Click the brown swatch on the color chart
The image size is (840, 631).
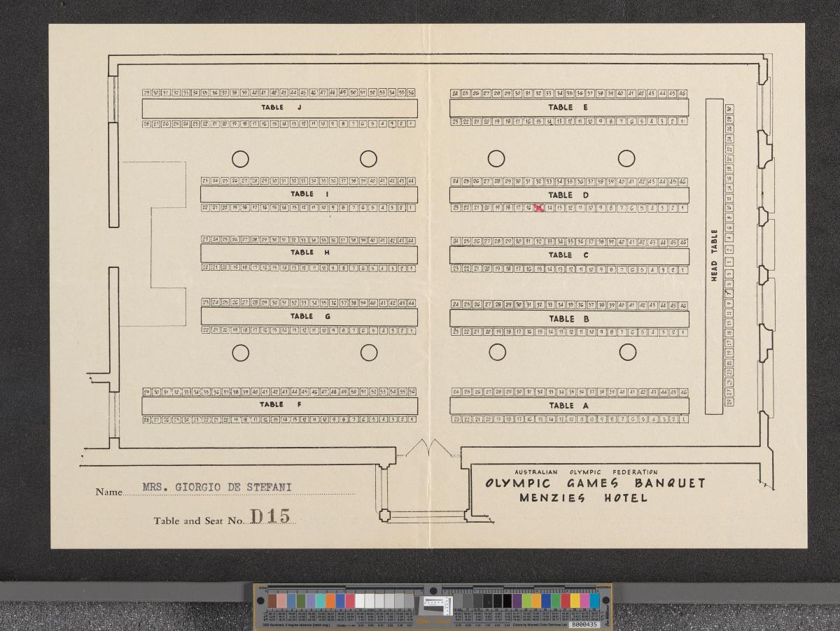click(x=272, y=601)
